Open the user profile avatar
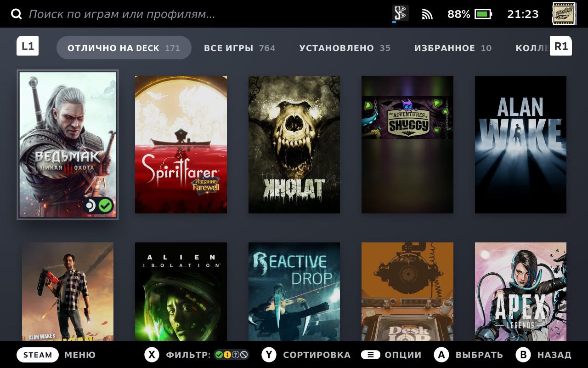Image resolution: width=588 pixels, height=368 pixels. [x=564, y=14]
